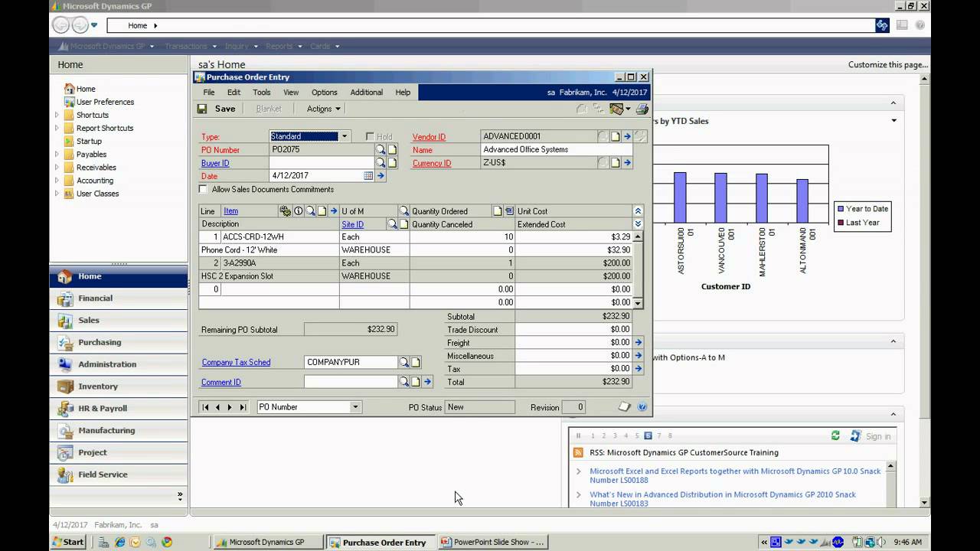Click the Trade Discount amount field
Viewport: 980px width, 551px height.
(x=573, y=330)
